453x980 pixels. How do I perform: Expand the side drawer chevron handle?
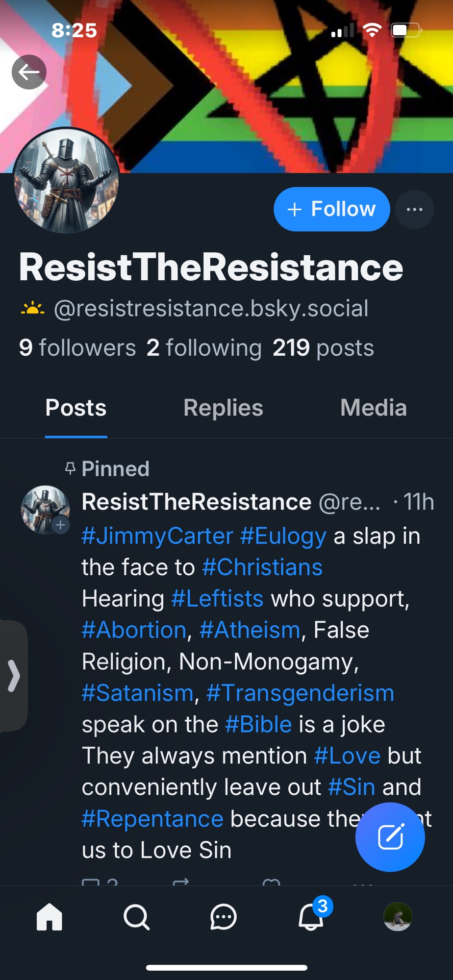14,676
